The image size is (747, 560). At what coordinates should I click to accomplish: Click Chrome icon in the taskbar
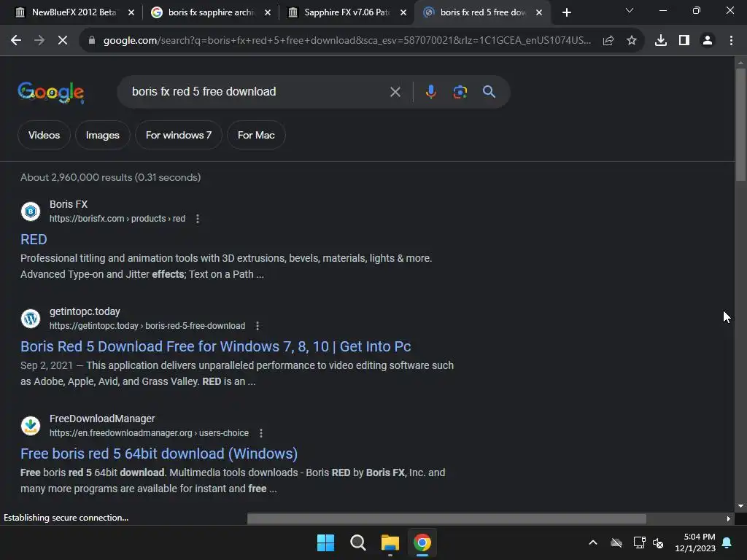point(422,542)
